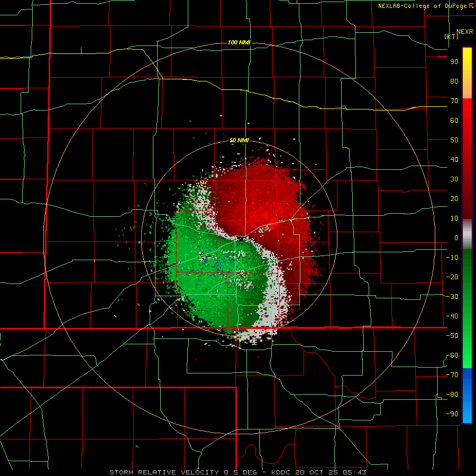Click the 100 NMI range ring label
Screen dimensions: 476x476
[x=239, y=42]
